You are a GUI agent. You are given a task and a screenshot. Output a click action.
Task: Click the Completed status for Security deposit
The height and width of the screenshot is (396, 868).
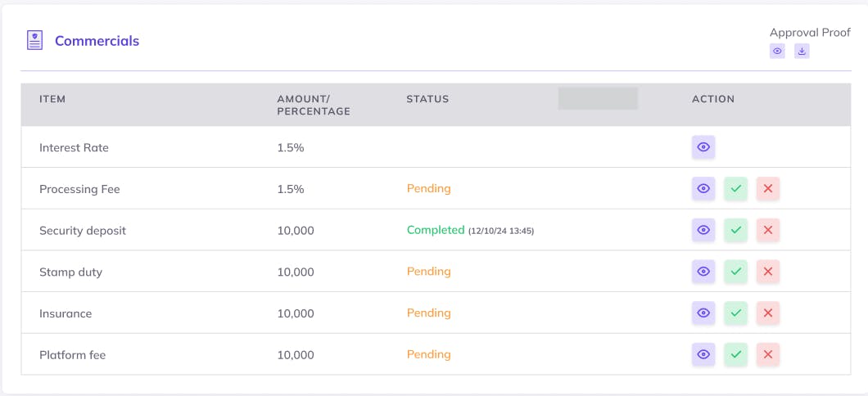pos(436,230)
